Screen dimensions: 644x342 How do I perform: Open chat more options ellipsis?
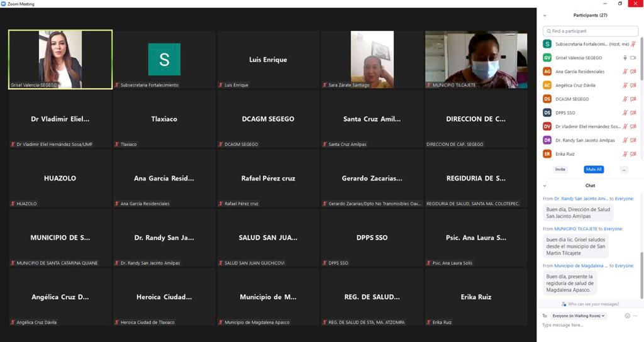636,316
